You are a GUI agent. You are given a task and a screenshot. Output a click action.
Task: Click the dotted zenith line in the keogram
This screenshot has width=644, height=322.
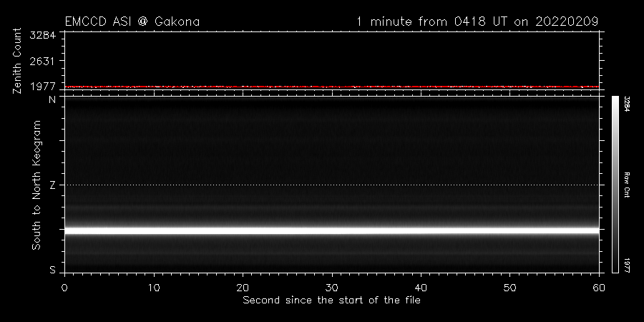pos(332,185)
